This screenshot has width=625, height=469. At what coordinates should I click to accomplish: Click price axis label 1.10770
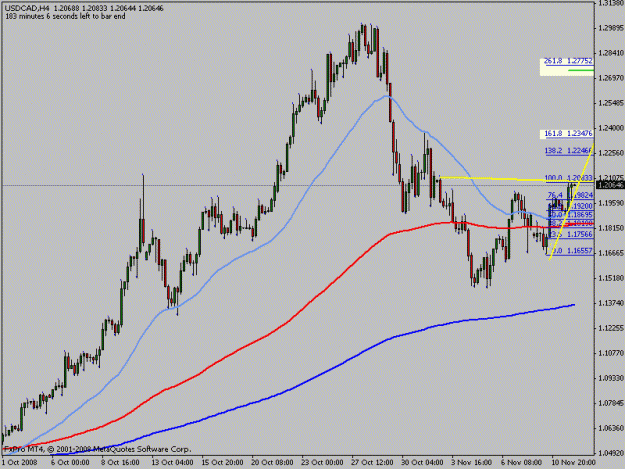611,353
